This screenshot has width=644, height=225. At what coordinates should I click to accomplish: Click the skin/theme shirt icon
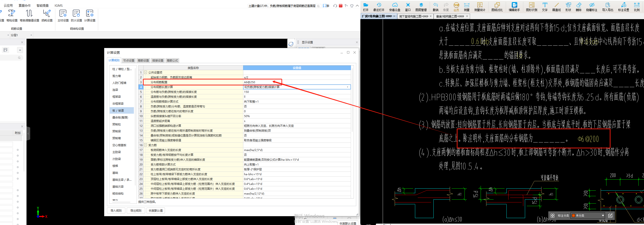[x=352, y=6]
